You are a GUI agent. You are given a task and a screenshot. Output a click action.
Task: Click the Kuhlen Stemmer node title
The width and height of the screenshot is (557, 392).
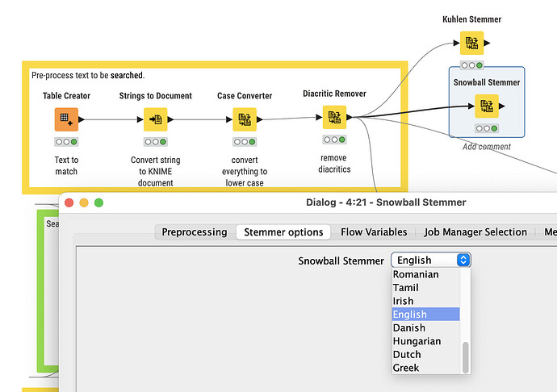[471, 19]
